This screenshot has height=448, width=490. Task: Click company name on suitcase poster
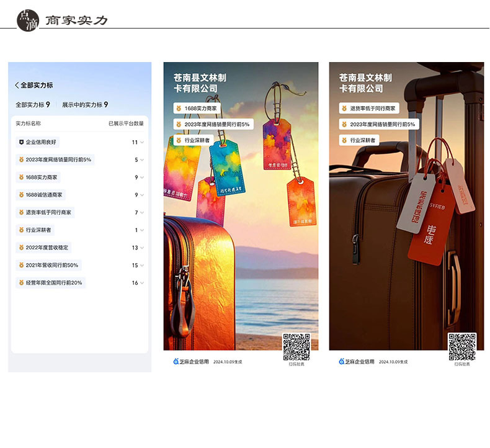pyautogui.click(x=365, y=83)
